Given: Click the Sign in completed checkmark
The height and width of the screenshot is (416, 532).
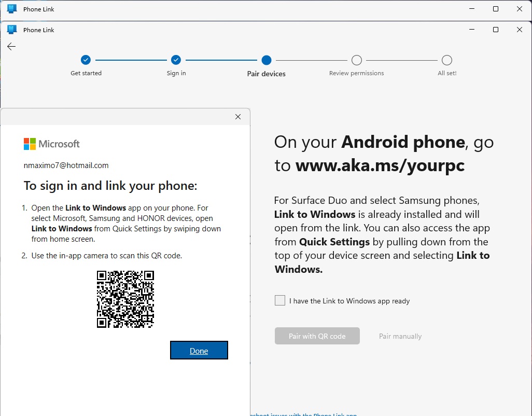Looking at the screenshot, I should 176,60.
